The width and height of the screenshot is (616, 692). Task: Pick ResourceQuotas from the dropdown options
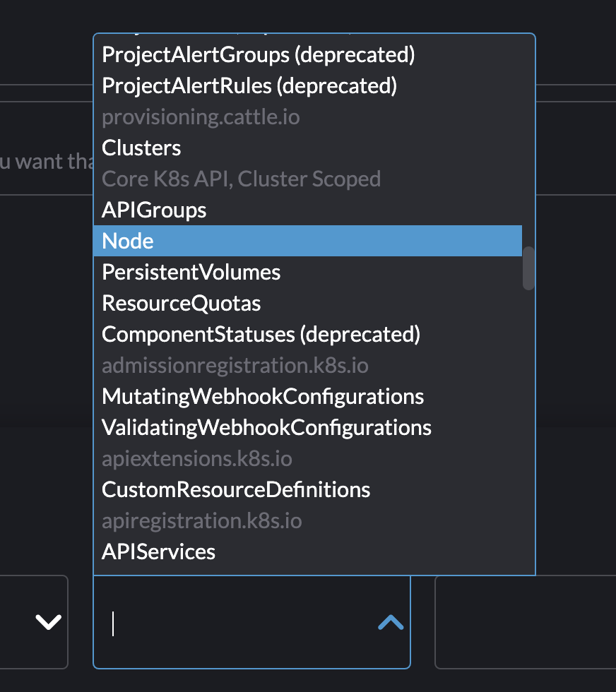point(181,303)
